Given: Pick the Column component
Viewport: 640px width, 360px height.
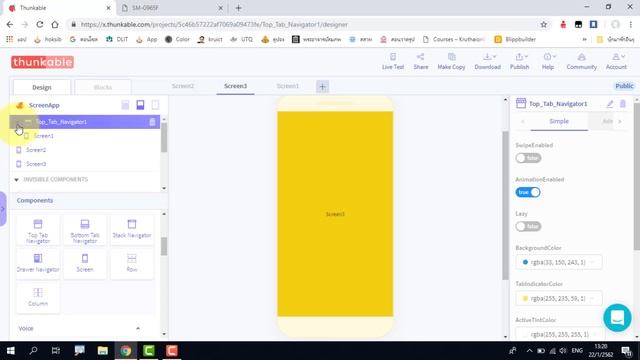Looking at the screenshot, I should [x=38, y=297].
